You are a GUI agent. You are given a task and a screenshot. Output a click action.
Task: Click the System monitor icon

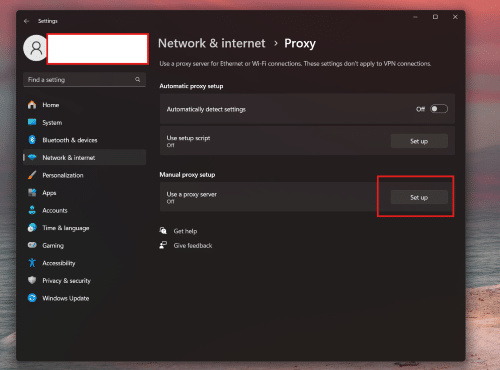pos(32,122)
